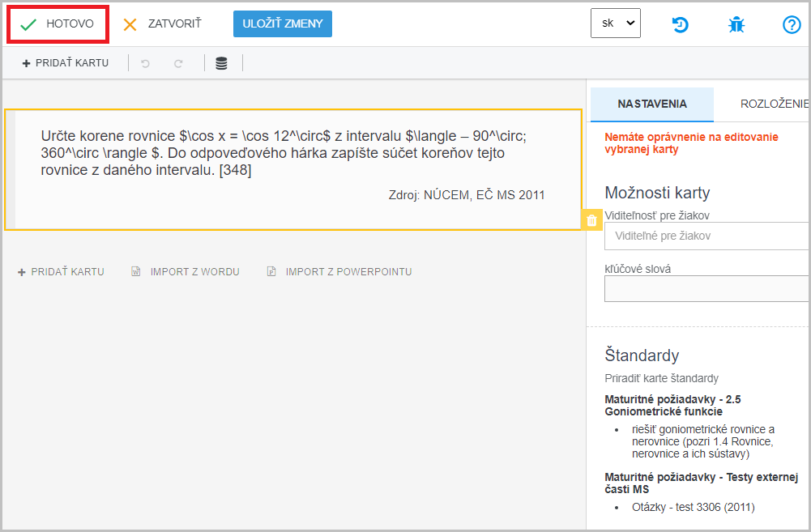The width and height of the screenshot is (811, 532).
Task: Click the kľúčové slová input field
Action: [x=706, y=288]
